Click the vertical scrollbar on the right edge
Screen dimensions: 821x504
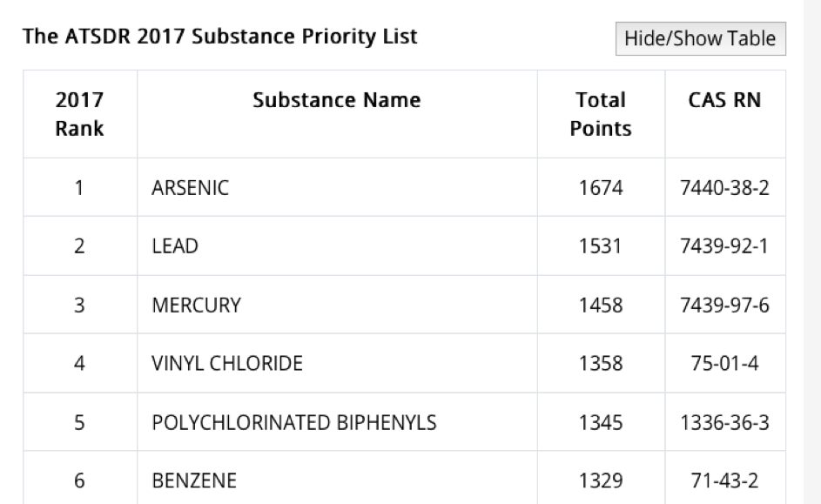pos(811,252)
